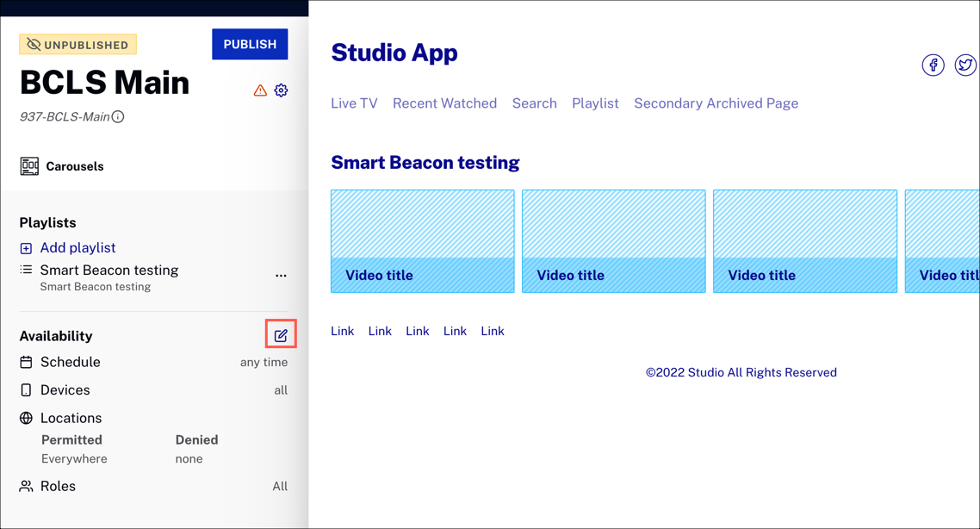980x529 pixels.
Task: Click the plus icon for Add playlist
Action: (26, 248)
